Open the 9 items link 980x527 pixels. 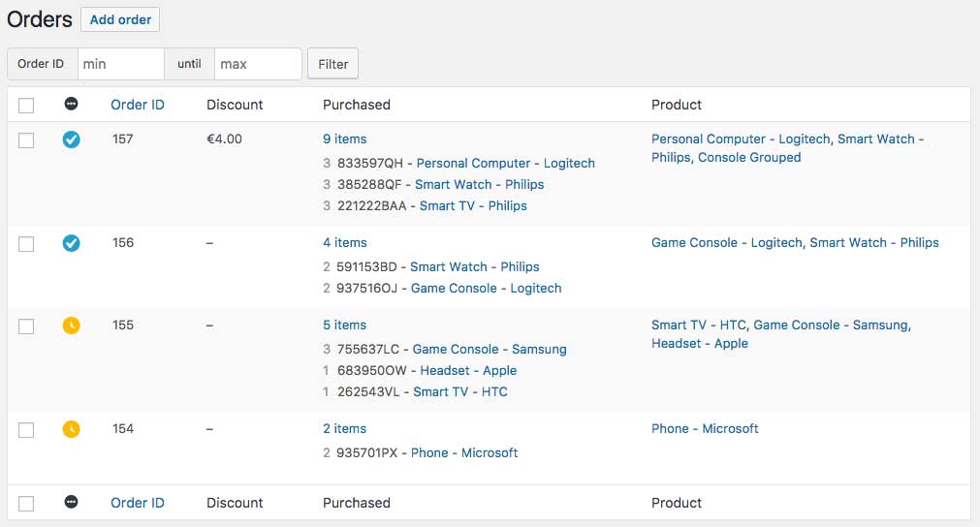[344, 139]
